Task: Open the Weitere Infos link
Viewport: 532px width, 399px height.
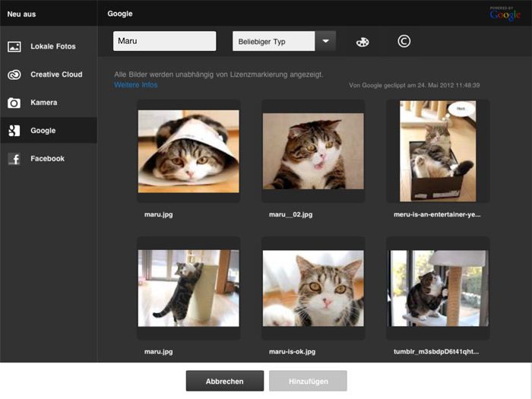Action: [x=136, y=85]
